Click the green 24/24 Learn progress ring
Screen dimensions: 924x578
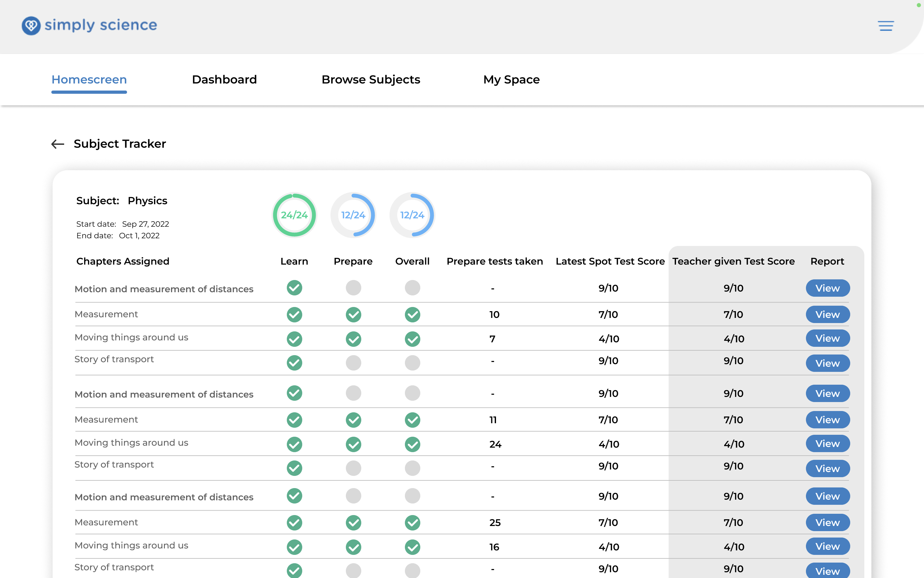(x=295, y=215)
